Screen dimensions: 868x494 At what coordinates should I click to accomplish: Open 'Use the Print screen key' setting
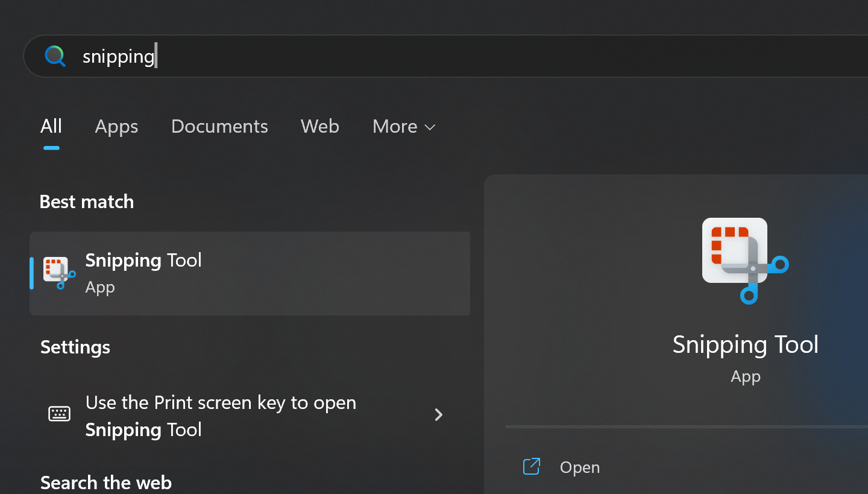pos(250,415)
